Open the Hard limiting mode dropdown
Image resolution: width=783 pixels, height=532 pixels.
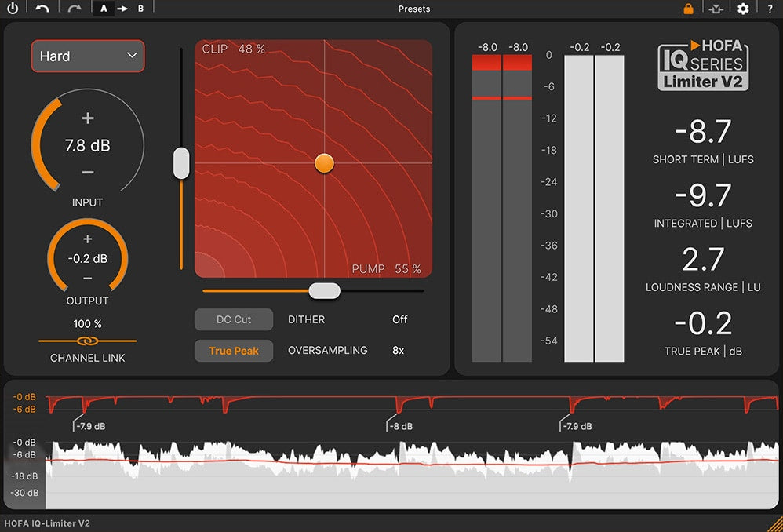(x=87, y=56)
